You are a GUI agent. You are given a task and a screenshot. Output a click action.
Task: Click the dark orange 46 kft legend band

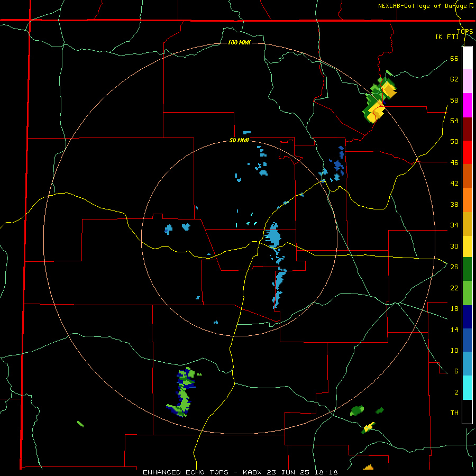(x=467, y=176)
